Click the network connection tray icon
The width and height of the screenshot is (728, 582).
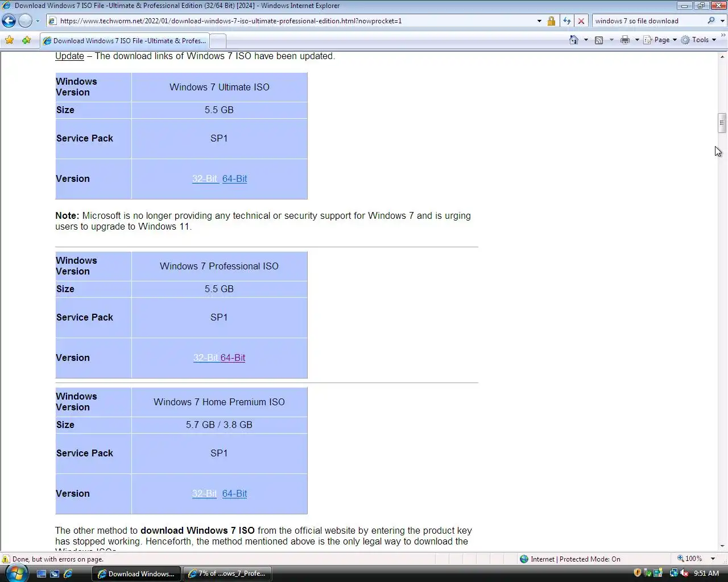[673, 573]
